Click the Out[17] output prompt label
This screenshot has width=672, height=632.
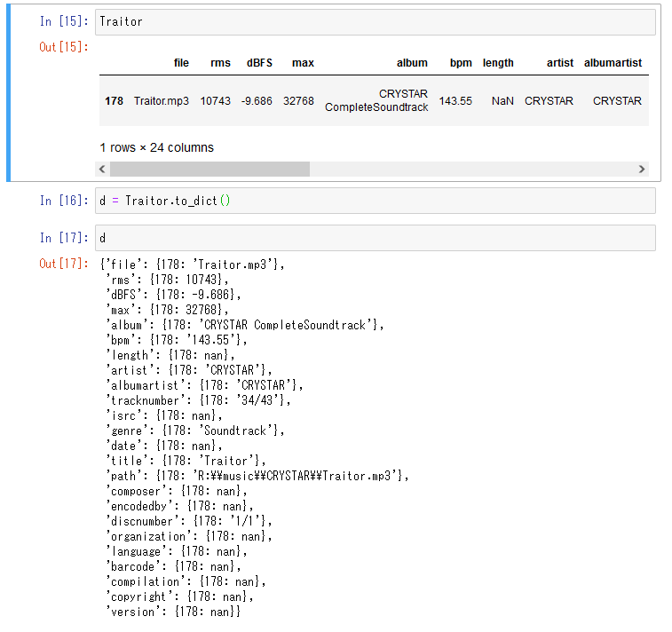coord(63,263)
